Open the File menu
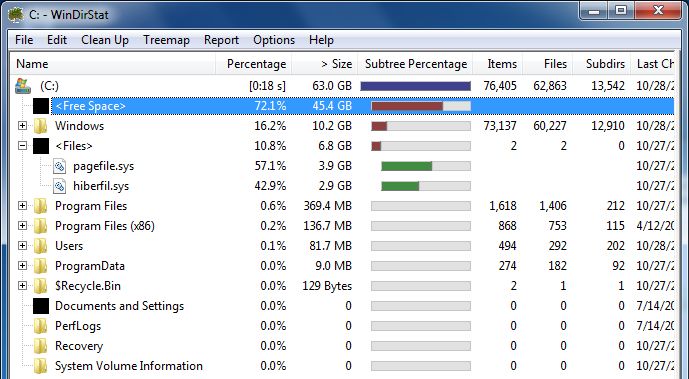The height and width of the screenshot is (379, 689). point(24,40)
